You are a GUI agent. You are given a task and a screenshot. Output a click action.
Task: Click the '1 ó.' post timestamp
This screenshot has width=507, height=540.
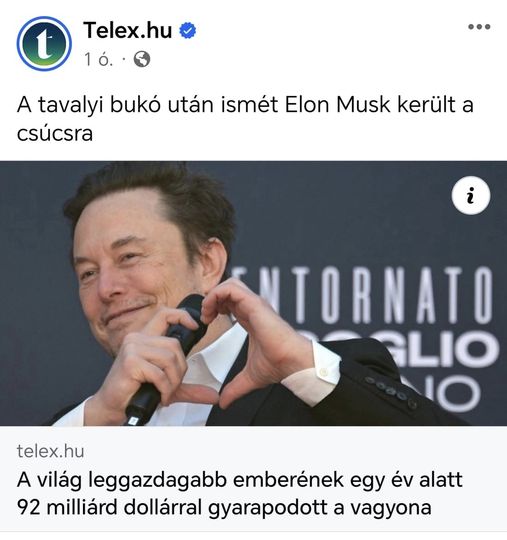coord(99,59)
